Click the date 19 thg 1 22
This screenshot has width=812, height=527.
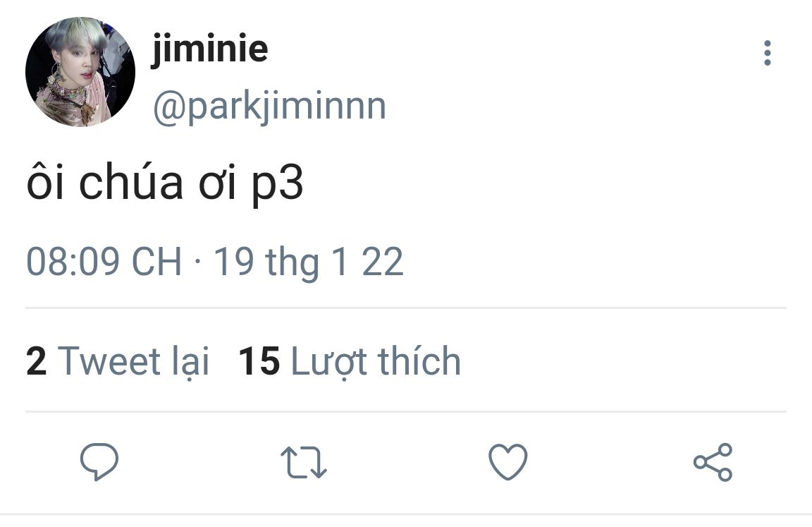[x=309, y=262]
